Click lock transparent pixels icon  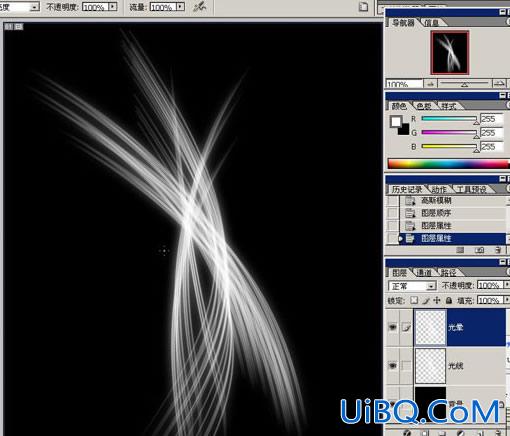(x=414, y=300)
